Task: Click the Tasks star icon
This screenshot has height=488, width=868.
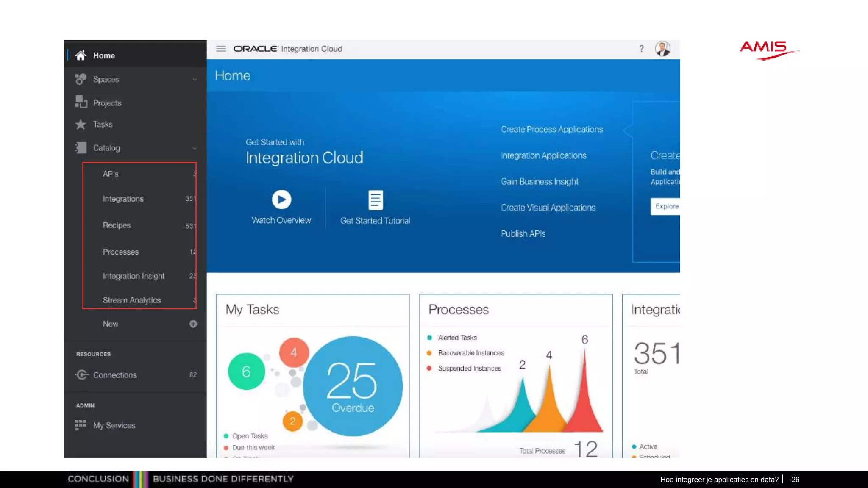Action: click(81, 124)
